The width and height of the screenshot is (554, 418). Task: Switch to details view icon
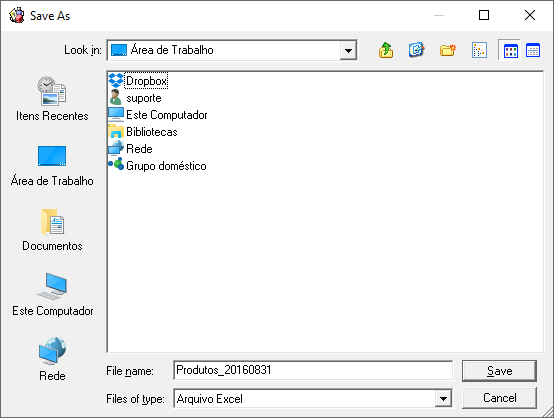click(533, 50)
